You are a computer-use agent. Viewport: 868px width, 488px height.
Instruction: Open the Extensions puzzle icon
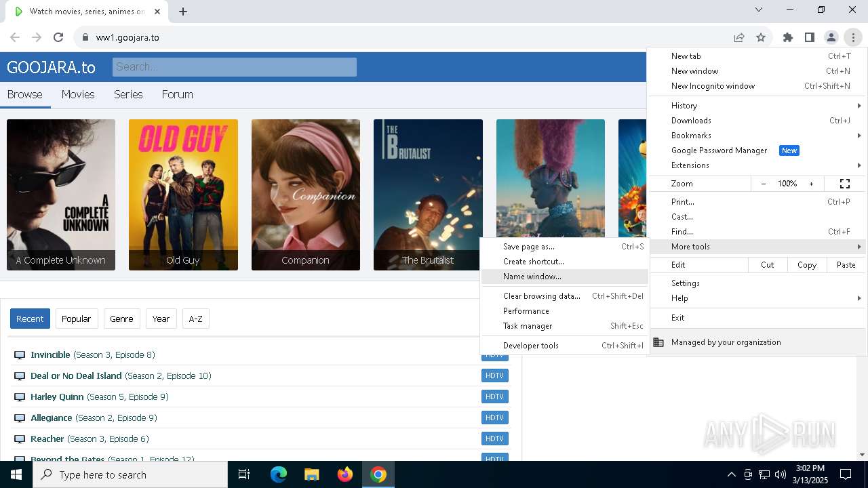pyautogui.click(x=788, y=37)
